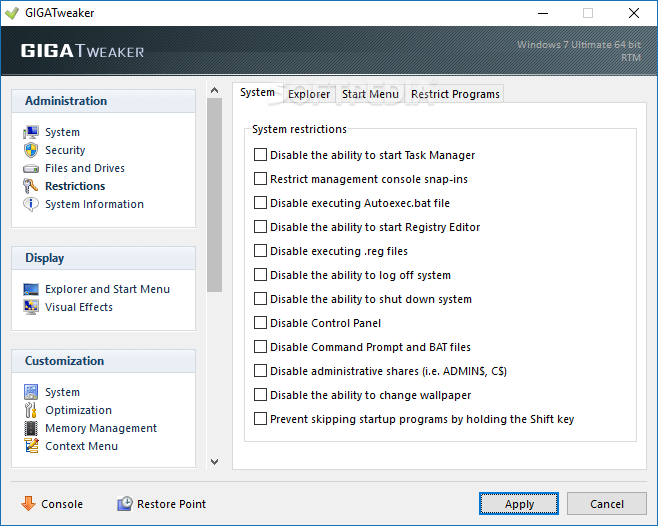Click the Explorer and Start Menu icon
Viewport: 658px width, 526px height.
(31, 289)
